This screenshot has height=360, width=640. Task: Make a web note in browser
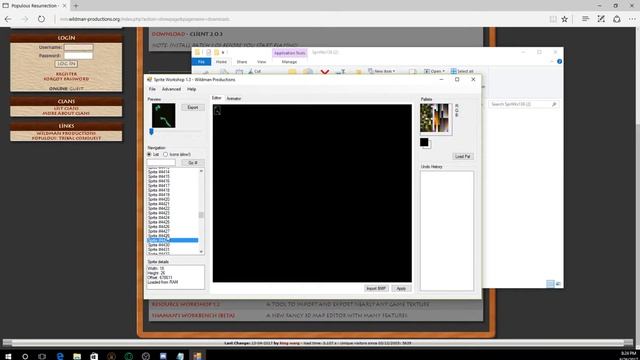click(x=601, y=19)
